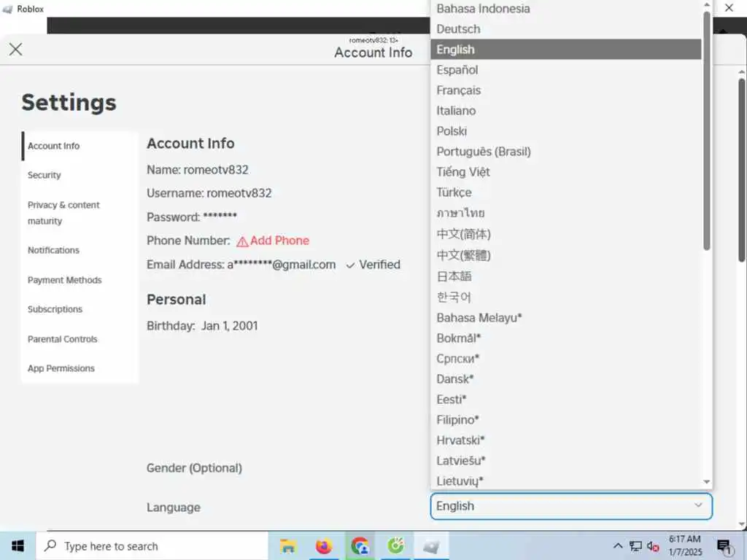Open Account Info settings tab
This screenshot has height=560, width=747.
pyautogui.click(x=80, y=146)
